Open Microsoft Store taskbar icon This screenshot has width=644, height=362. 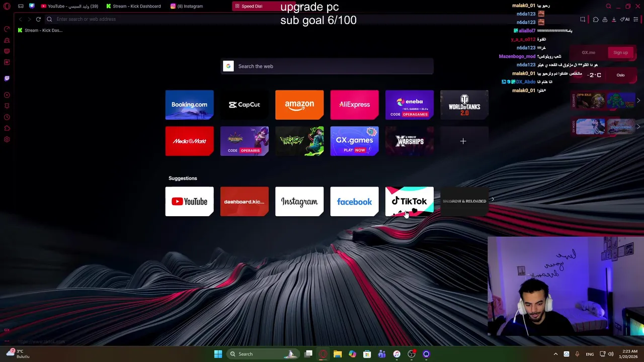coord(367,354)
